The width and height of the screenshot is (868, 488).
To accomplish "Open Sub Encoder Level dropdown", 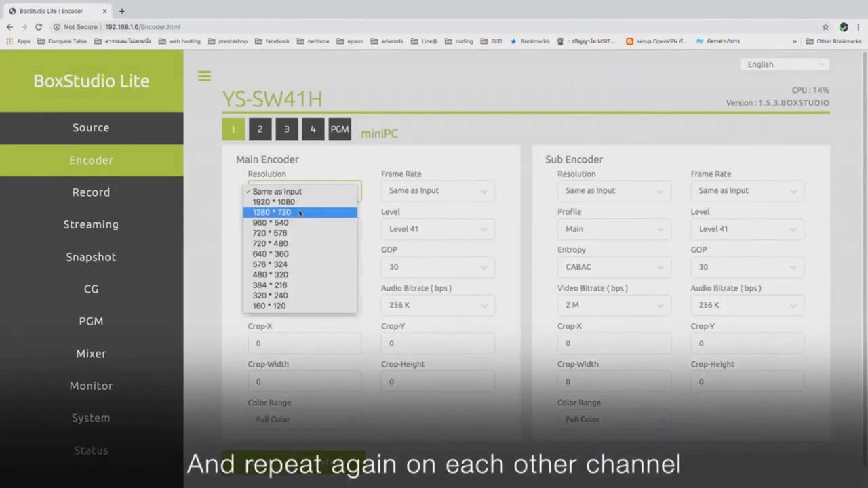I will pos(747,229).
